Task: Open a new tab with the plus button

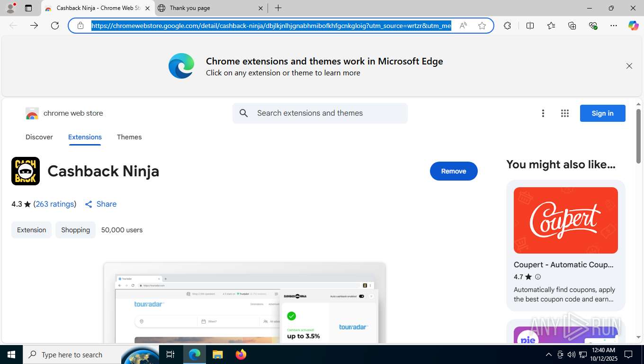Action: (x=278, y=8)
